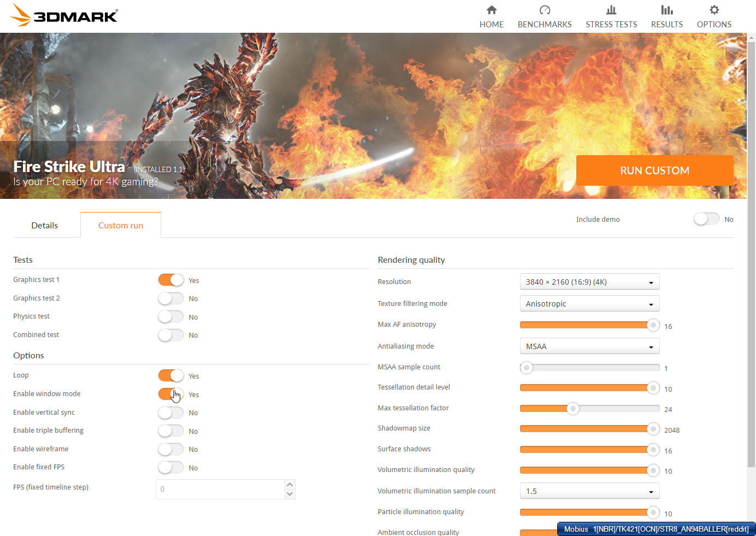756x536 pixels.
Task: Click Surface shadows slider handle
Action: [653, 450]
